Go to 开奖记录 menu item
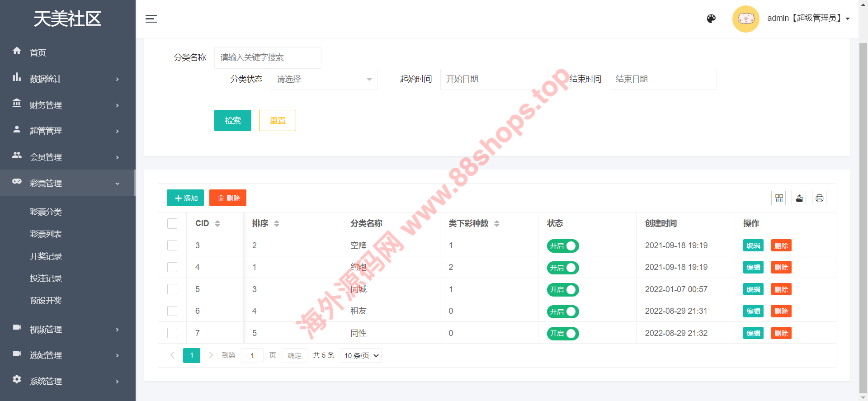This screenshot has height=401, width=868. click(46, 256)
